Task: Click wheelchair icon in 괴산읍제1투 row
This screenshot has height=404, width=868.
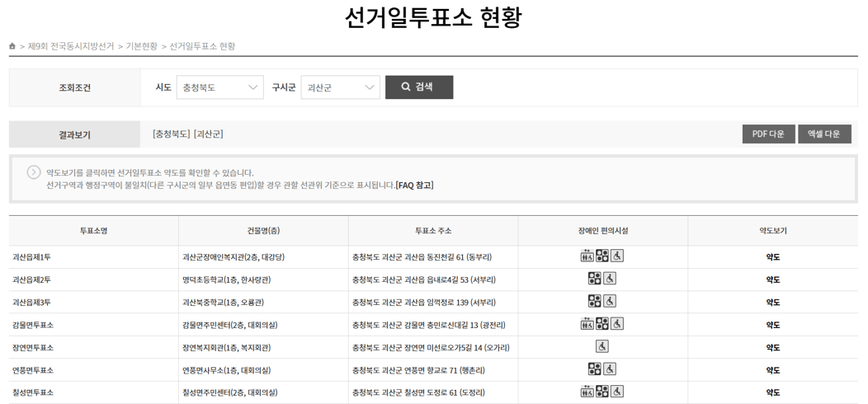Action: coord(617,256)
